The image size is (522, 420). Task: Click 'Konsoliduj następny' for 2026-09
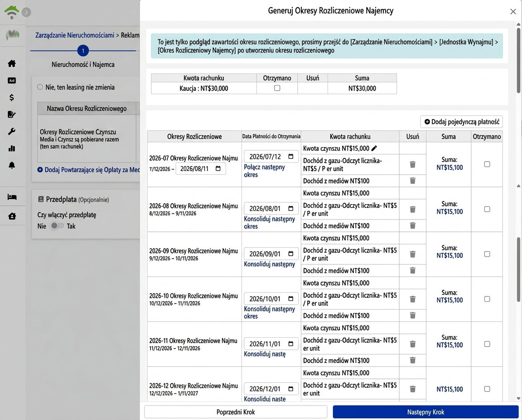[x=269, y=264]
